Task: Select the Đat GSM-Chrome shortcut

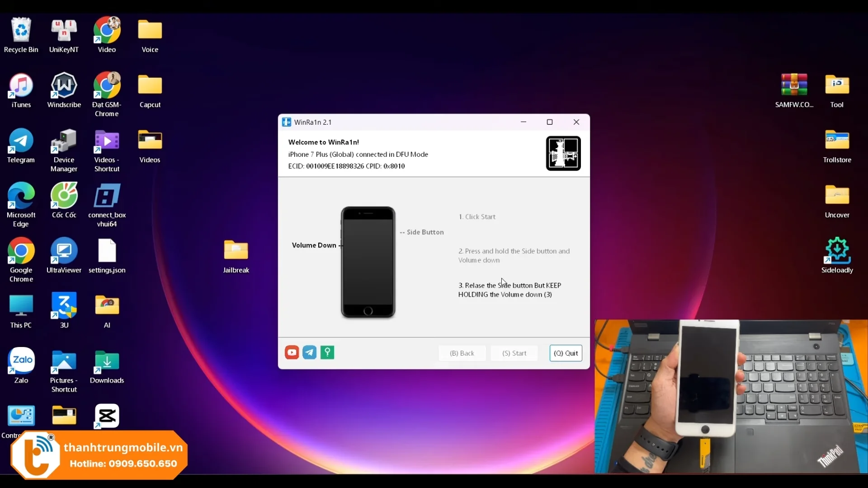Action: click(x=107, y=95)
